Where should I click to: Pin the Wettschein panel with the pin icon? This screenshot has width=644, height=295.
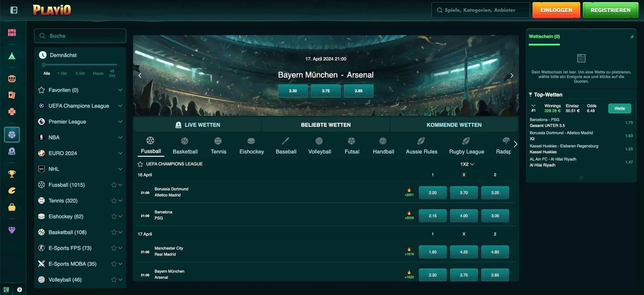(x=632, y=37)
